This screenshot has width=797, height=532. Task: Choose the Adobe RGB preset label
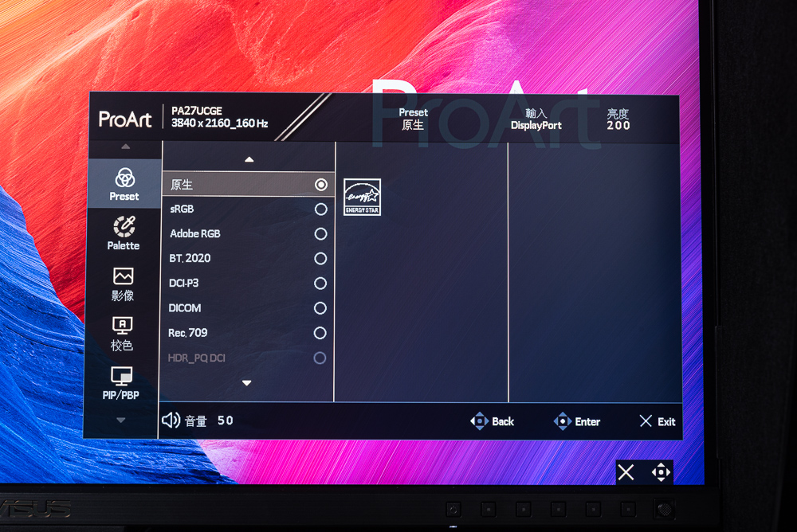pyautogui.click(x=195, y=233)
